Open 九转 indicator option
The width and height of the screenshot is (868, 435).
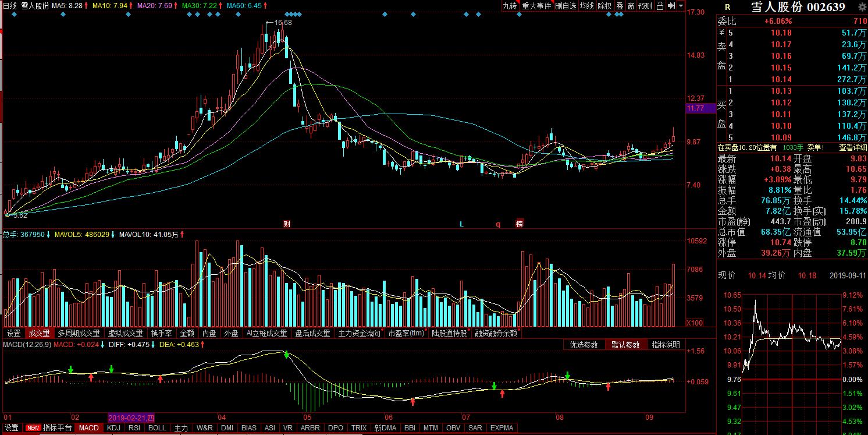pyautogui.click(x=510, y=6)
